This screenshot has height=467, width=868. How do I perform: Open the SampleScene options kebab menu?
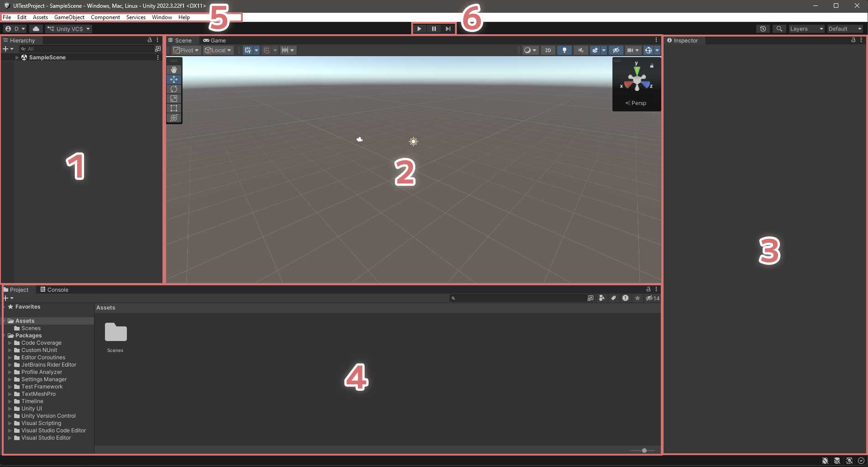pyautogui.click(x=158, y=58)
